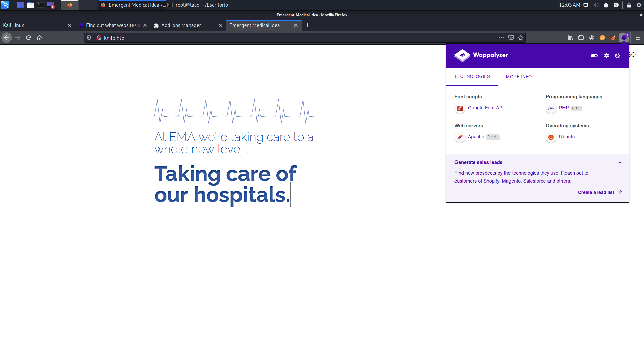The width and height of the screenshot is (644, 362).
Task: Switch to the MORE INFO tab
Action: pos(519,77)
